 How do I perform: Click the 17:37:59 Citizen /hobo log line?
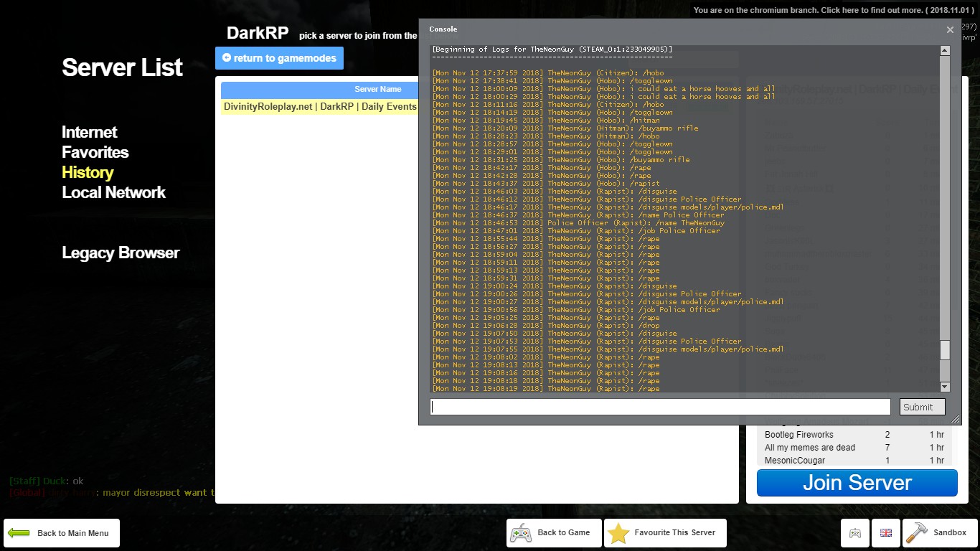pyautogui.click(x=547, y=73)
